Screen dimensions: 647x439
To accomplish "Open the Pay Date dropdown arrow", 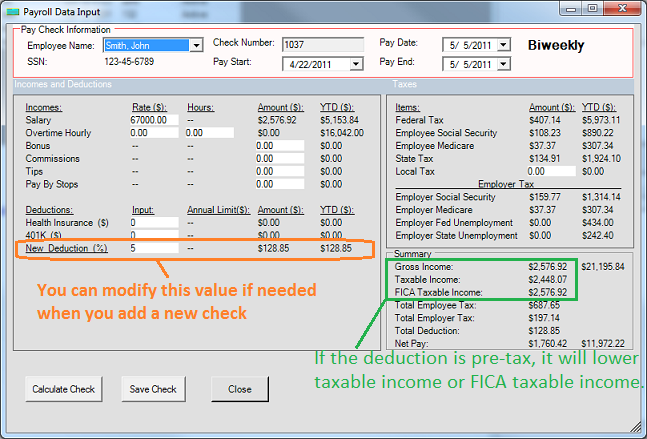I will point(503,45).
